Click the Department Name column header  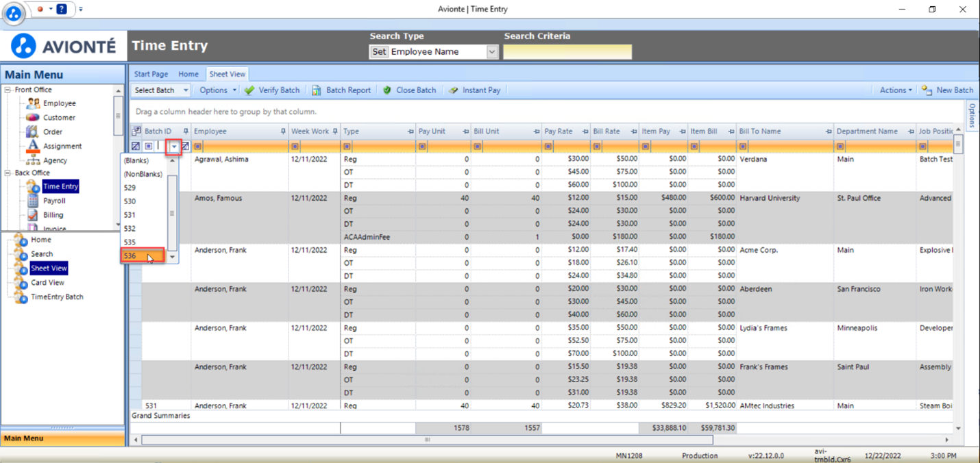(x=875, y=132)
